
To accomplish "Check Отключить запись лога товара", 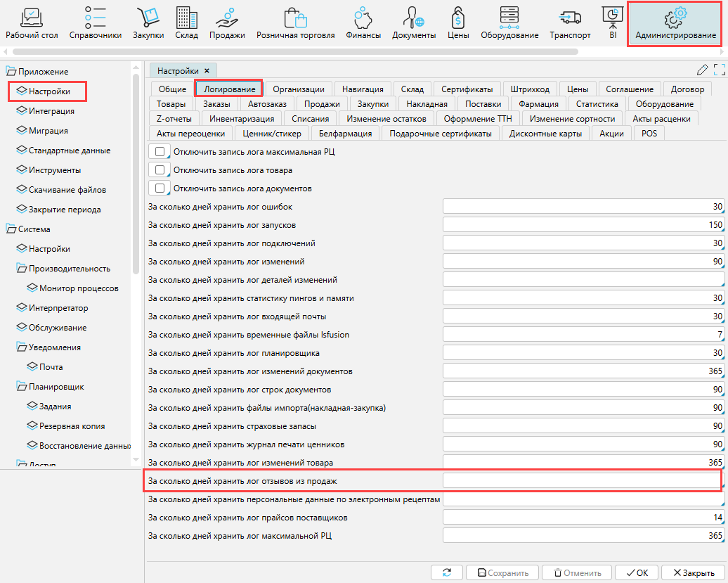I will pos(160,169).
